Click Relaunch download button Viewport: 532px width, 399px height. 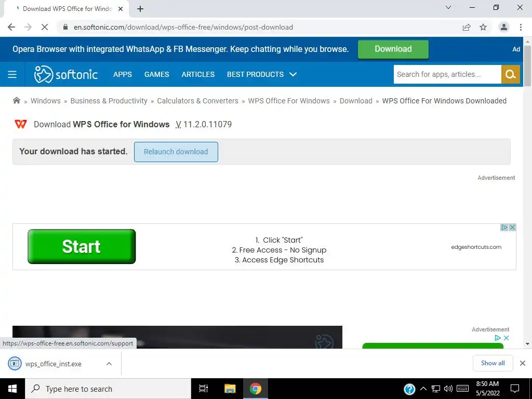click(176, 152)
